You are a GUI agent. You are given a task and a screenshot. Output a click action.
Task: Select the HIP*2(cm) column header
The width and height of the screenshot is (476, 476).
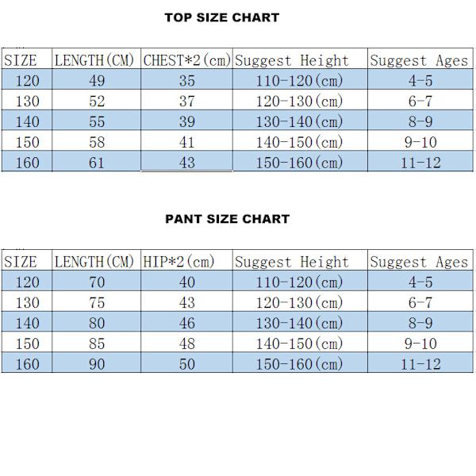186,260
